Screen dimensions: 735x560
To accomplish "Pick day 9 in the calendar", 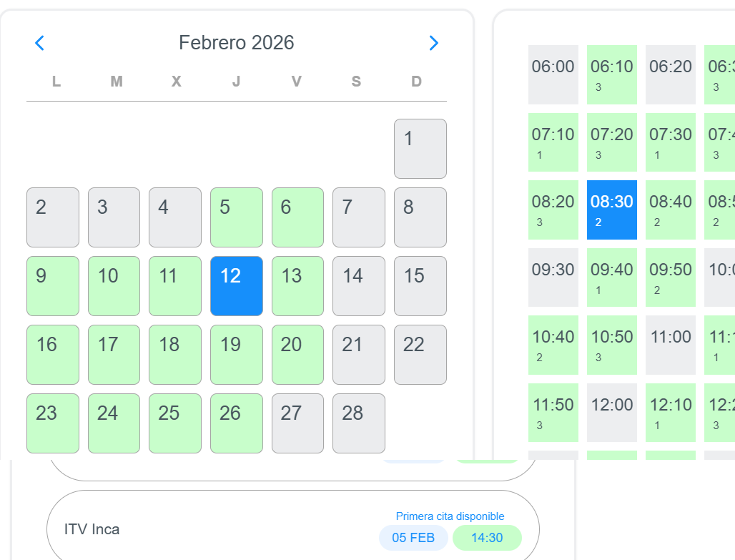I will [53, 286].
